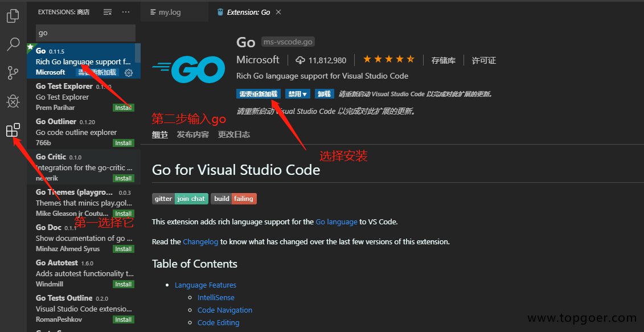Click the 需要重新加载 reload button
This screenshot has height=332, width=644.
pos(258,93)
